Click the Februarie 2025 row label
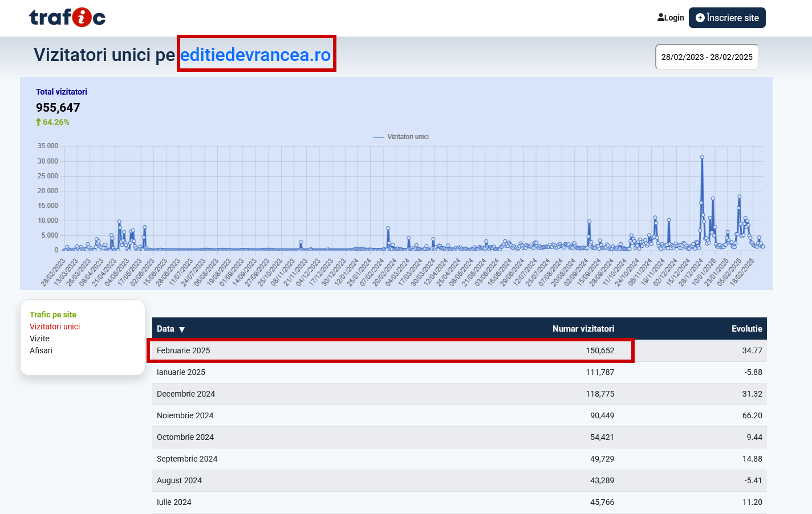The height and width of the screenshot is (514, 812). pyautogui.click(x=184, y=350)
